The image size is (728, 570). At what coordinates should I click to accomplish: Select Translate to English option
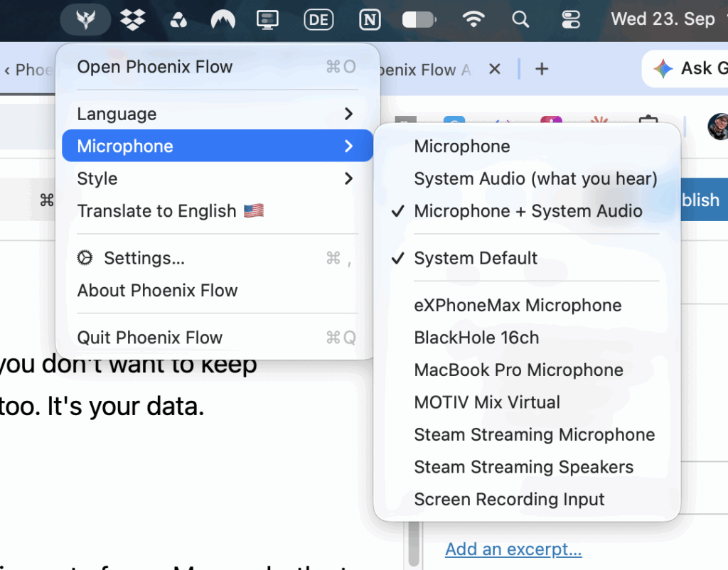click(x=218, y=211)
